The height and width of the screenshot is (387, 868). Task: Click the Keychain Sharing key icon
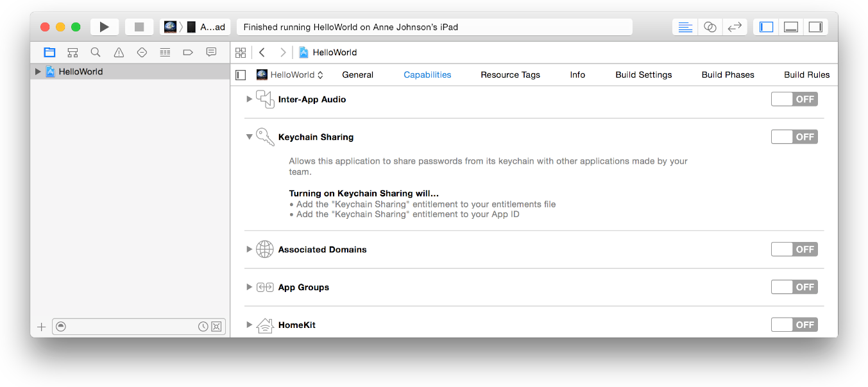click(x=265, y=137)
